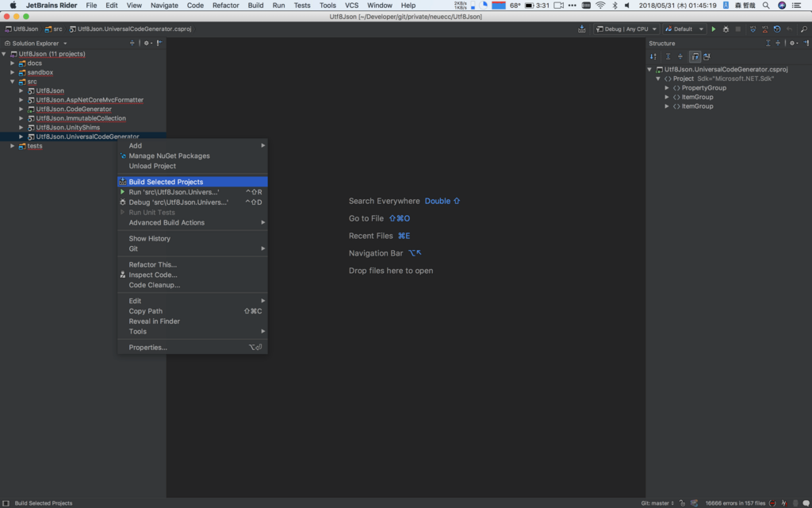Click the Rider logo icon in status bar
Image resolution: width=812 pixels, height=508 pixels.
(694, 502)
